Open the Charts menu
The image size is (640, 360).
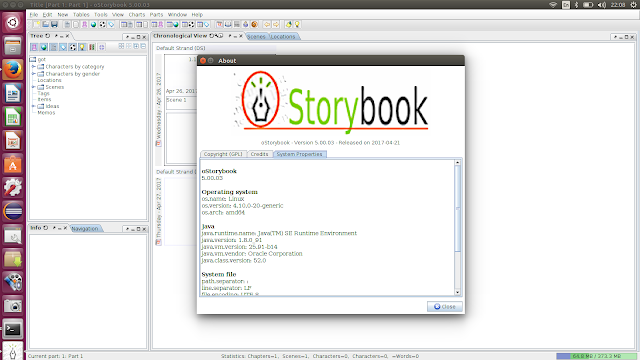[137, 15]
